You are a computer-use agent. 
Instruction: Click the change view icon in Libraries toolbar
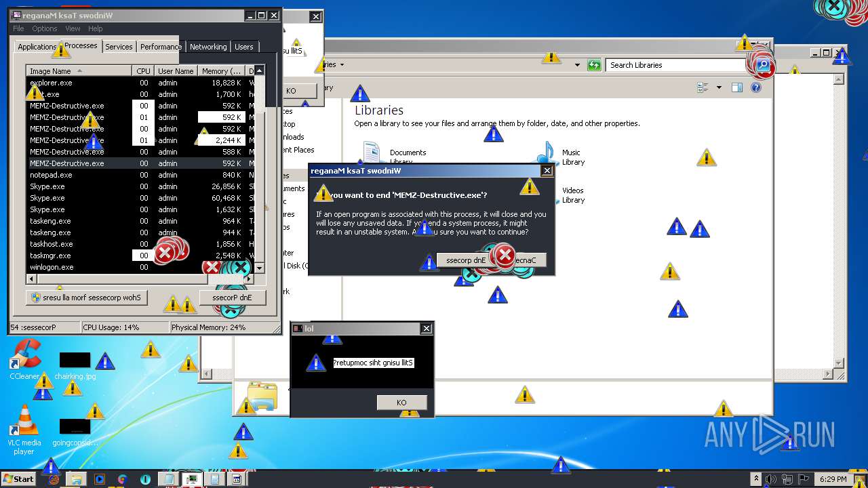pyautogui.click(x=703, y=87)
